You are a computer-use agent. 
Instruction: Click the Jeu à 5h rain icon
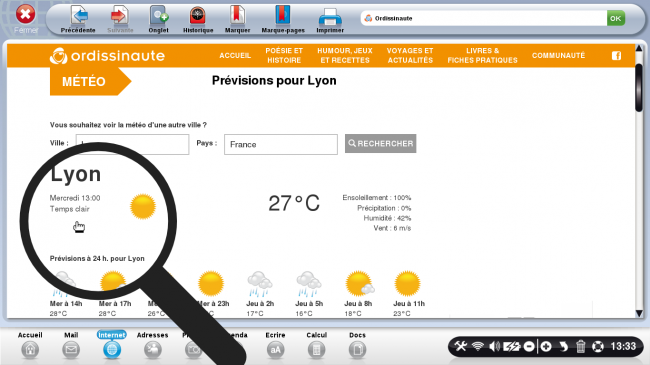point(309,284)
